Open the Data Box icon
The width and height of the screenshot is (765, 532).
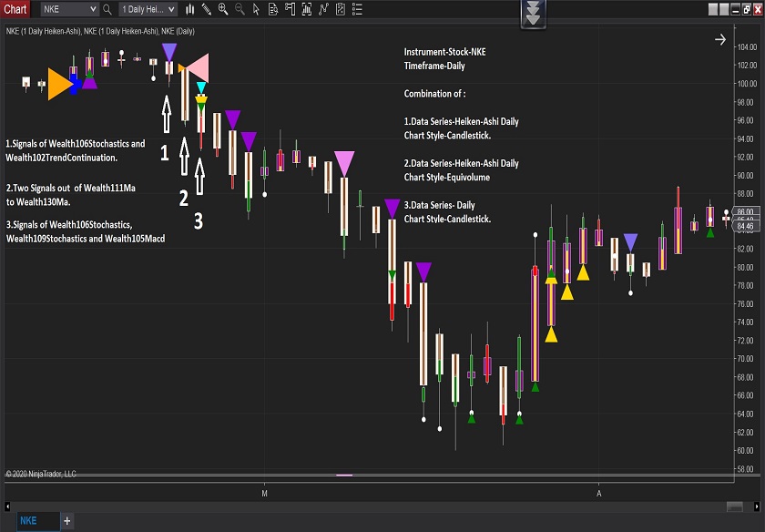[272, 9]
